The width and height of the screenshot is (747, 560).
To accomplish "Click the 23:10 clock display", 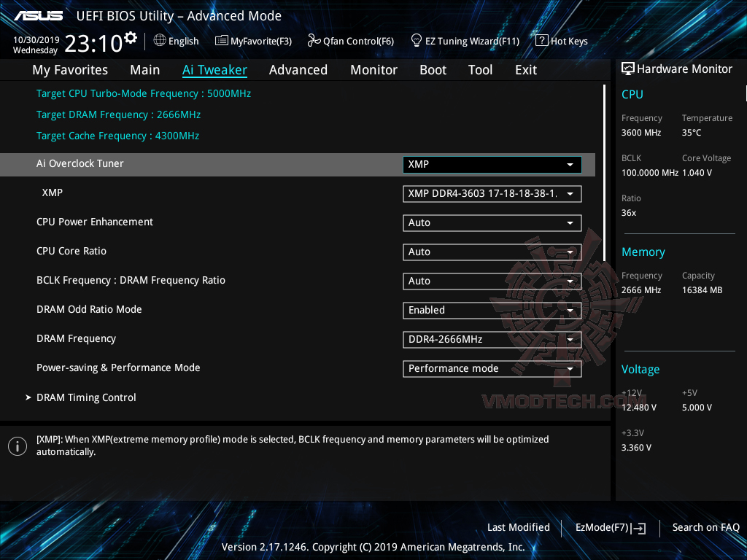I will point(93,44).
